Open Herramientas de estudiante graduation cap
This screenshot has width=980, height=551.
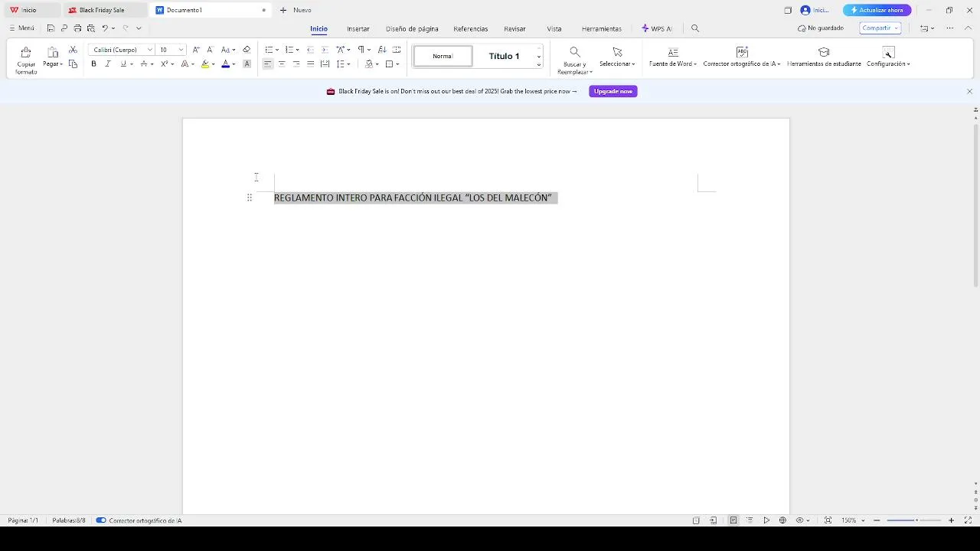[x=824, y=52]
